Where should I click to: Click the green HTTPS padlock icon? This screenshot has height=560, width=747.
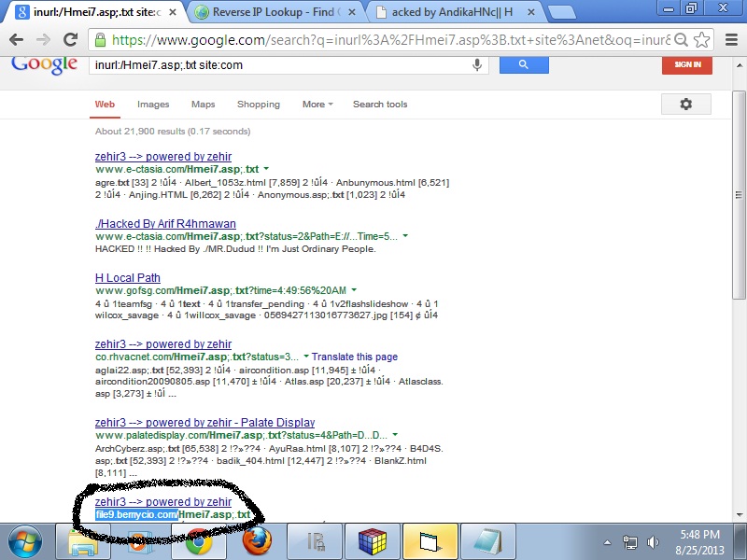click(100, 39)
